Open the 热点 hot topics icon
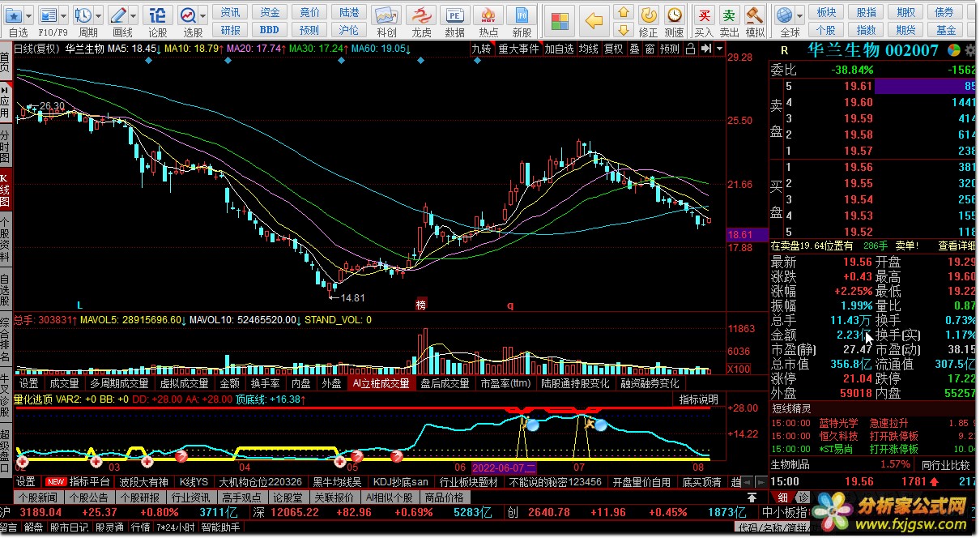This screenshot has width=980, height=538. click(488, 15)
